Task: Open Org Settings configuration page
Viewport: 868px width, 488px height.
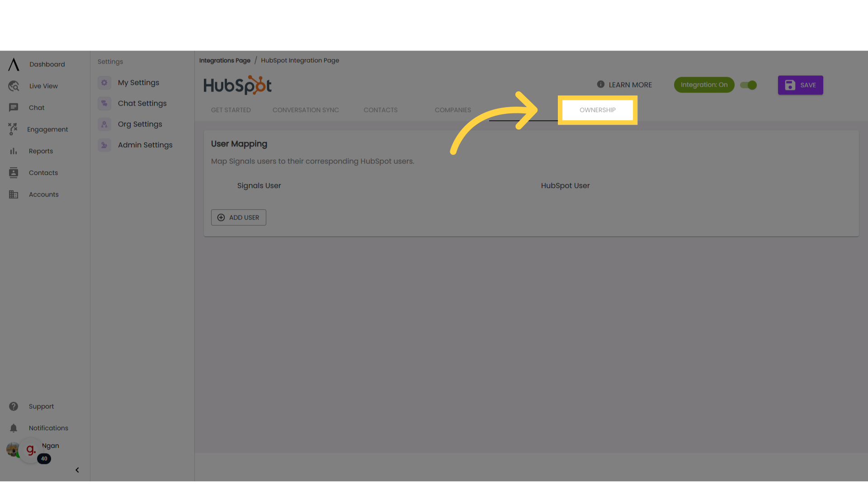Action: click(140, 124)
